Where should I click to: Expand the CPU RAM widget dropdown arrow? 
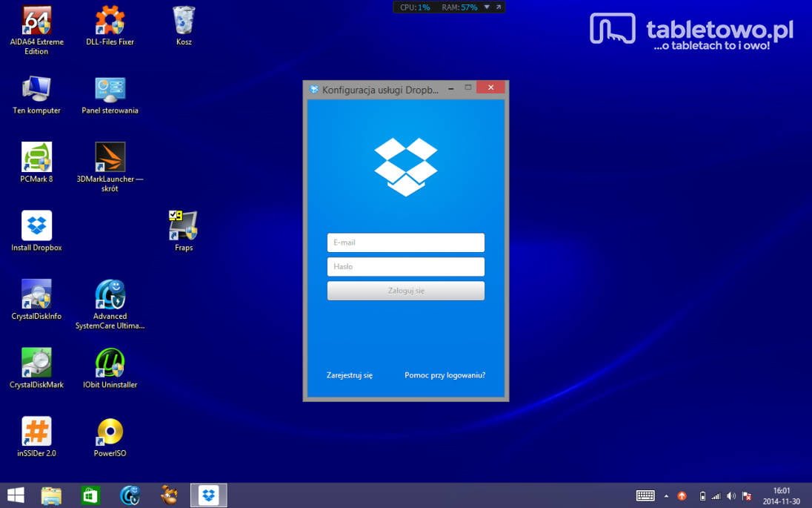point(487,7)
